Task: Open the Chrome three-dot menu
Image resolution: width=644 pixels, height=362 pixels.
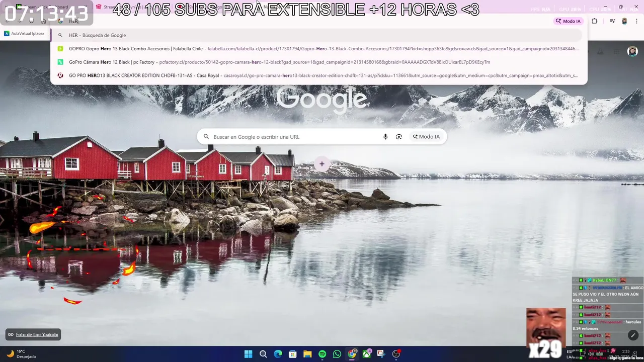Action: coord(636,21)
